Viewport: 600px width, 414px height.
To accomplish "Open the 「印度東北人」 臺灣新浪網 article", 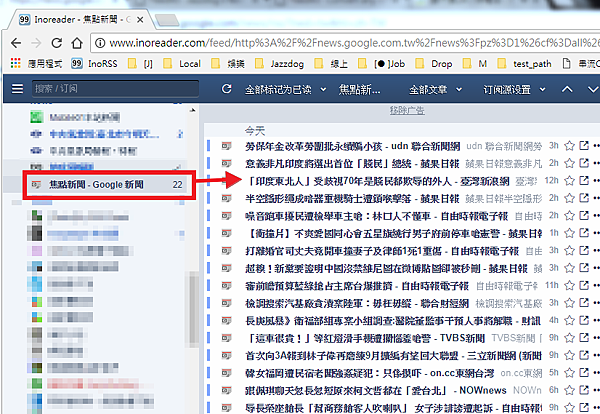I will pos(377,181).
